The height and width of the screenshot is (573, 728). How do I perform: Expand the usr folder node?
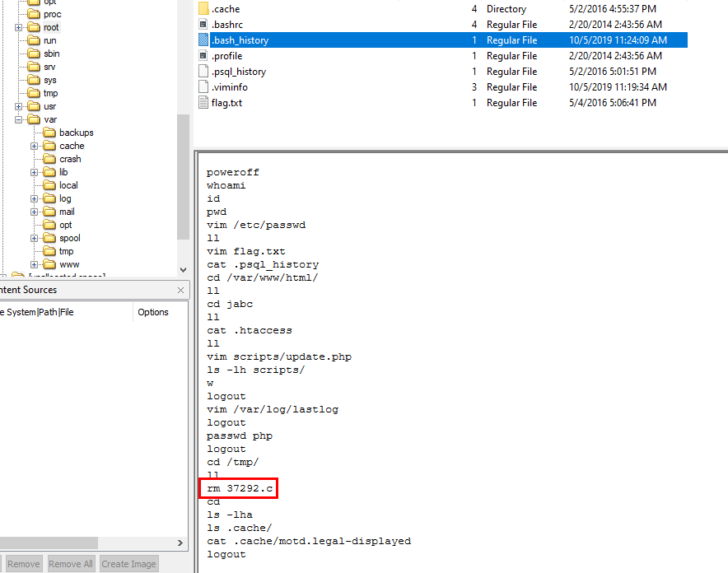click(19, 107)
